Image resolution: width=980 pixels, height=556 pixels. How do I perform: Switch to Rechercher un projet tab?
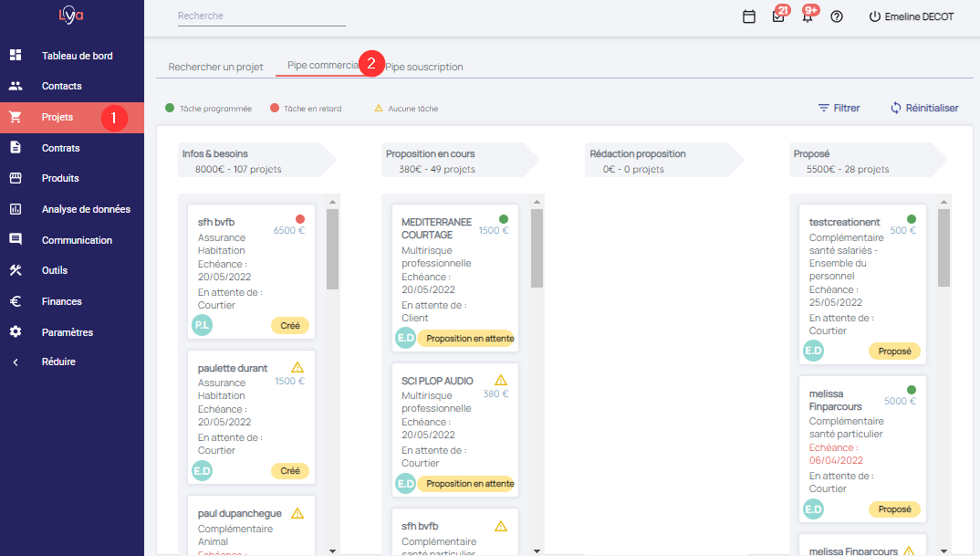click(x=215, y=67)
